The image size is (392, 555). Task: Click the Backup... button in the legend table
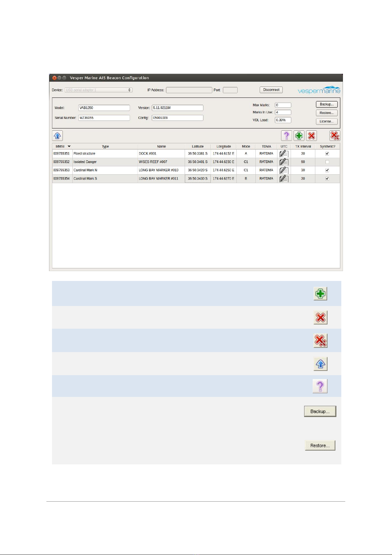point(320,411)
